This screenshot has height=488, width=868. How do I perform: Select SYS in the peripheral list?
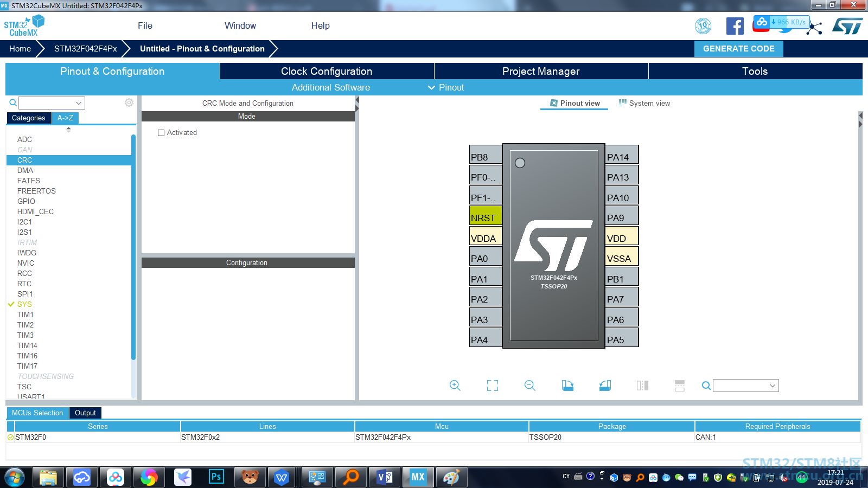(24, 304)
